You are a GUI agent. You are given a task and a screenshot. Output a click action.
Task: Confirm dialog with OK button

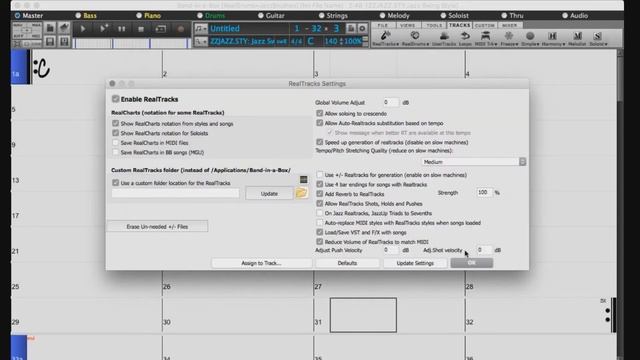tap(471, 263)
